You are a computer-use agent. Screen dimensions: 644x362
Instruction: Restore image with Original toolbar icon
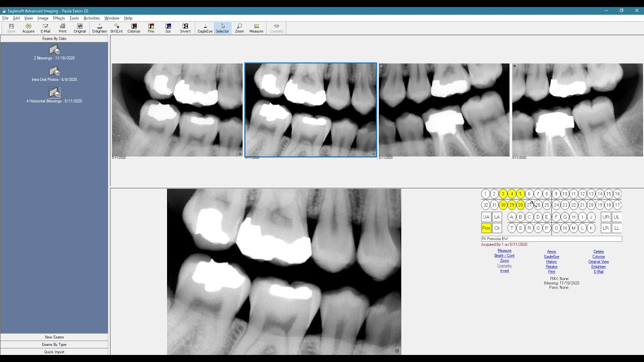pyautogui.click(x=79, y=28)
